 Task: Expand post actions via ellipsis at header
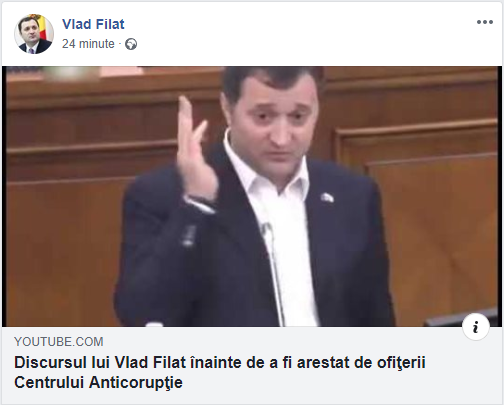coord(485,22)
